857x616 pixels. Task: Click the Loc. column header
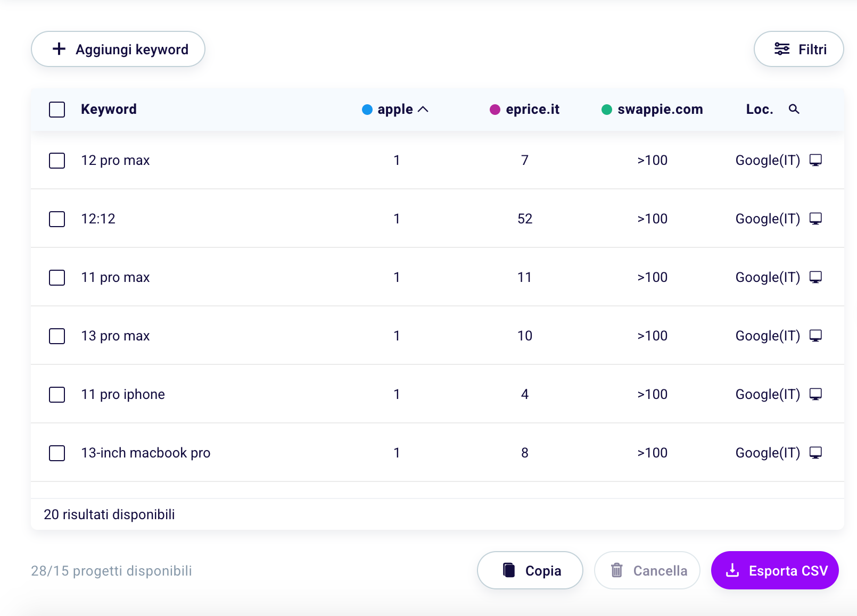[x=759, y=110]
